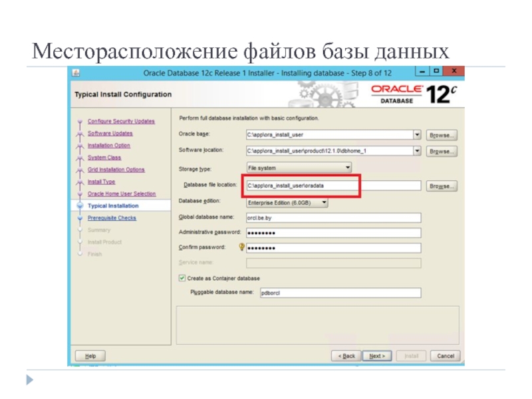532x399 pixels.
Task: Click the Oracle base path field
Action: click(x=330, y=135)
